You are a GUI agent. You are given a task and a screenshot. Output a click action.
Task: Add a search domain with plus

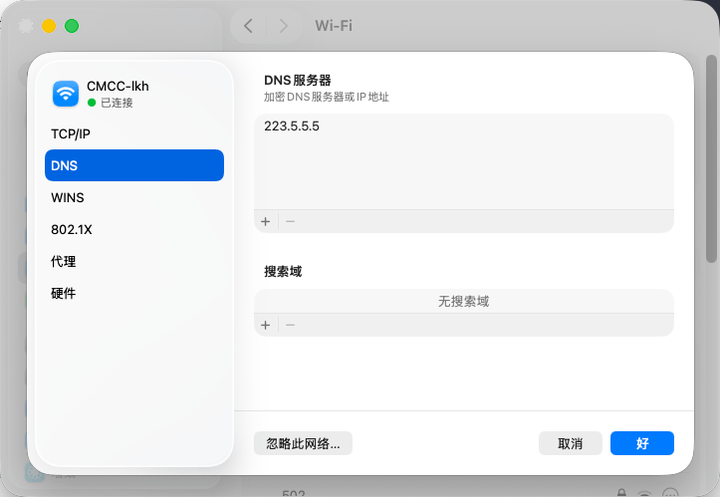click(x=265, y=325)
